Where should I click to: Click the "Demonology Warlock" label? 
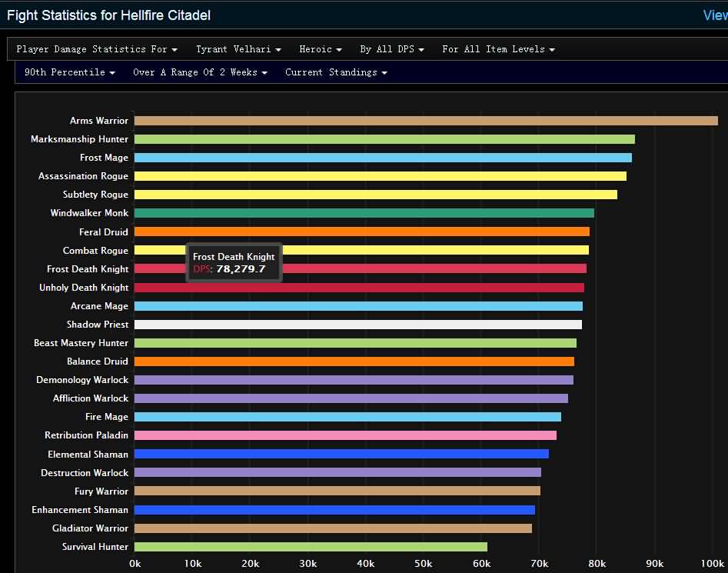tap(83, 380)
